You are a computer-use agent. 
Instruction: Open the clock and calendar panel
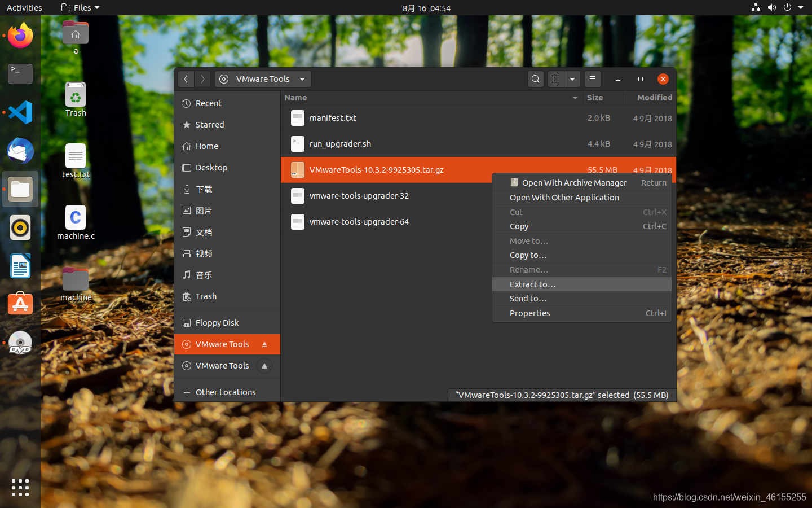(x=426, y=8)
